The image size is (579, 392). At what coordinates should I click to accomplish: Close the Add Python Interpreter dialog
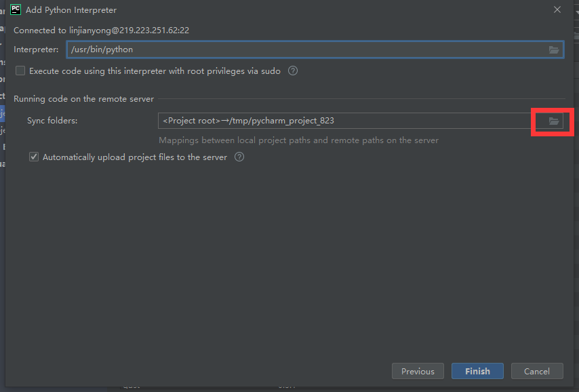pyautogui.click(x=557, y=9)
